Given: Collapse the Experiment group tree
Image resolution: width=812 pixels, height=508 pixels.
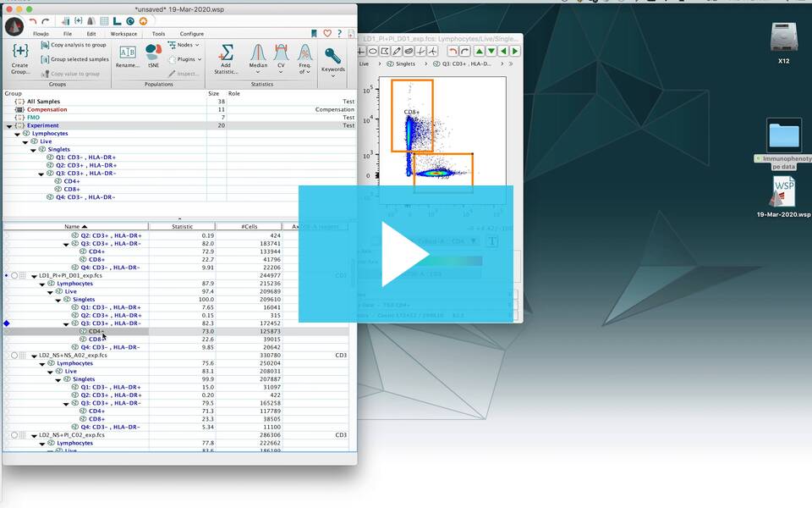Looking at the screenshot, I should pyautogui.click(x=8, y=126).
